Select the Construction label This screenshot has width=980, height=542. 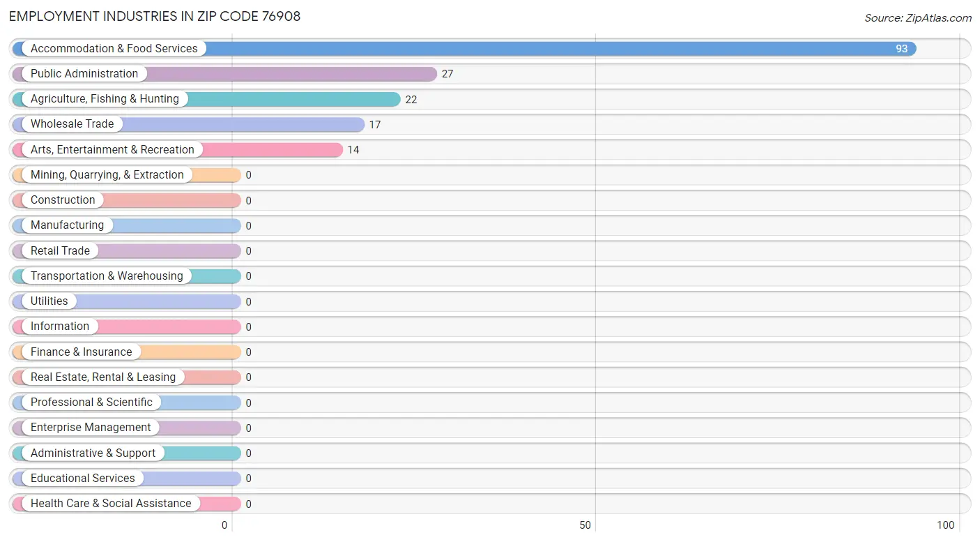63,200
